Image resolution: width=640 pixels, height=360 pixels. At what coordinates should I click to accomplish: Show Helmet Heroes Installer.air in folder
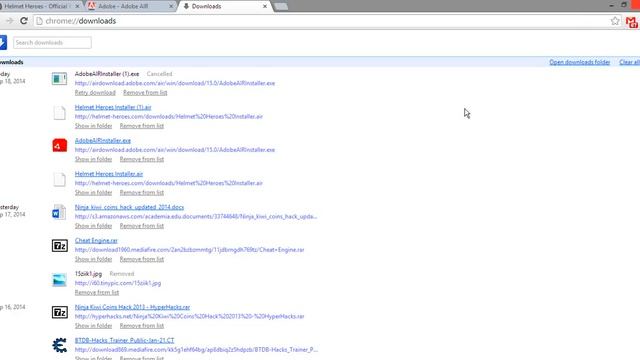pos(93,193)
